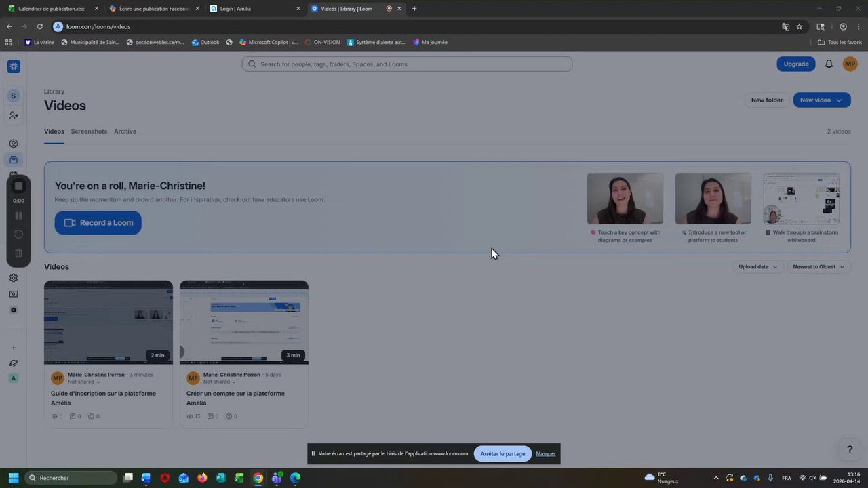Open the notifications bell
This screenshot has width=868, height=488.
pyautogui.click(x=829, y=64)
